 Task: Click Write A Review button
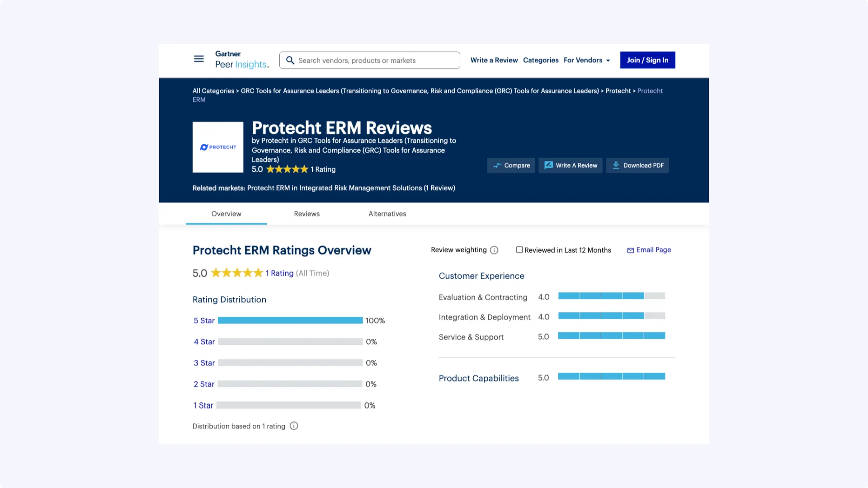click(571, 165)
